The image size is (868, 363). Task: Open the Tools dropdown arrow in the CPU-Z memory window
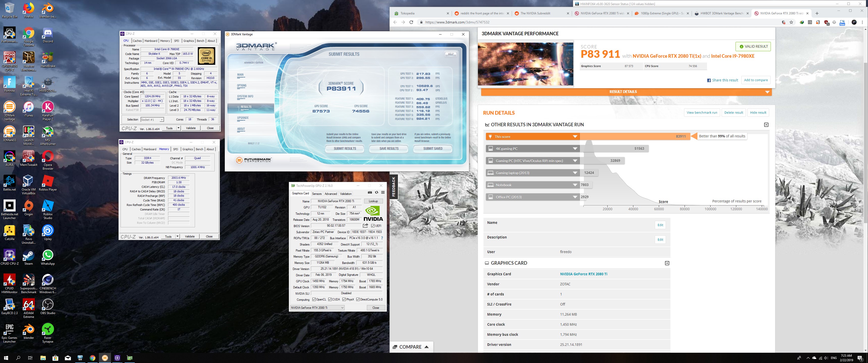point(177,237)
